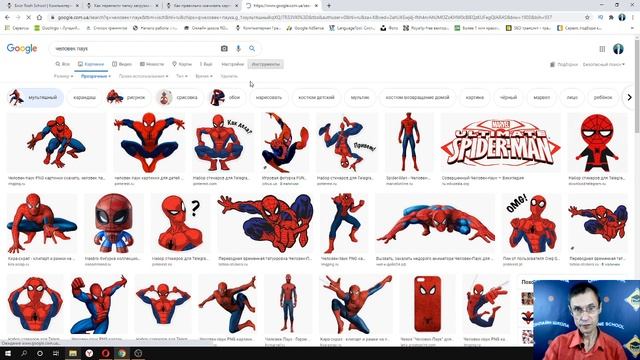Click the blue magnifier search icon

pos(252,49)
